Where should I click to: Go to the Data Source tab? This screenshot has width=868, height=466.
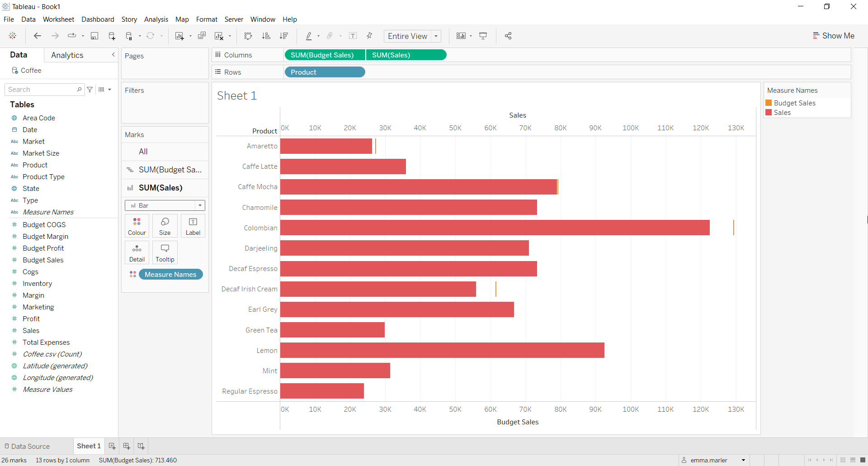[x=30, y=446]
